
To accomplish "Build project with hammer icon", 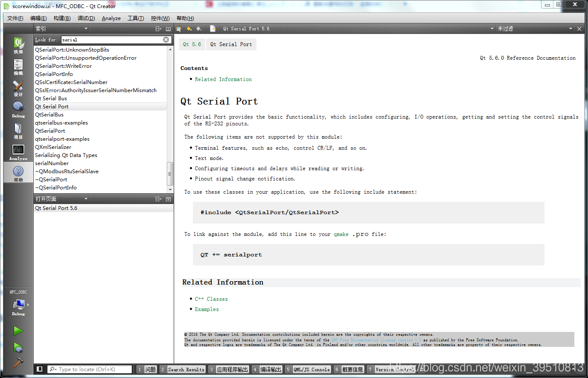I will [x=18, y=363].
